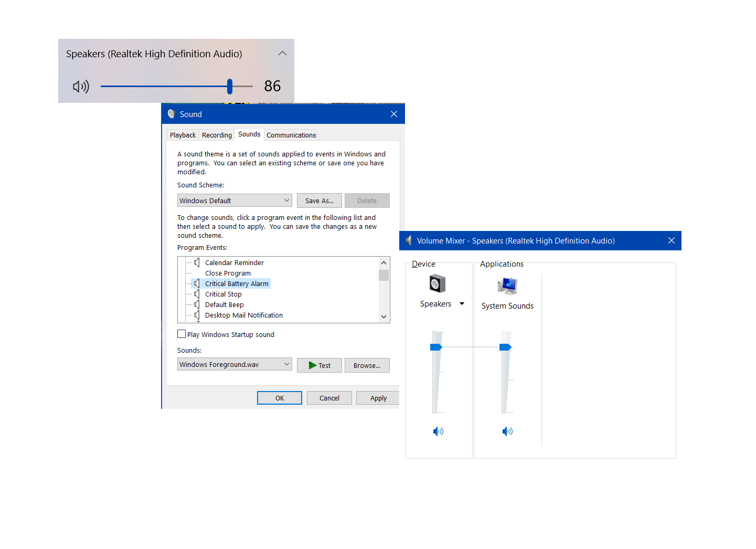
Task: Confirm the Sound dialog with OK
Action: [x=280, y=398]
